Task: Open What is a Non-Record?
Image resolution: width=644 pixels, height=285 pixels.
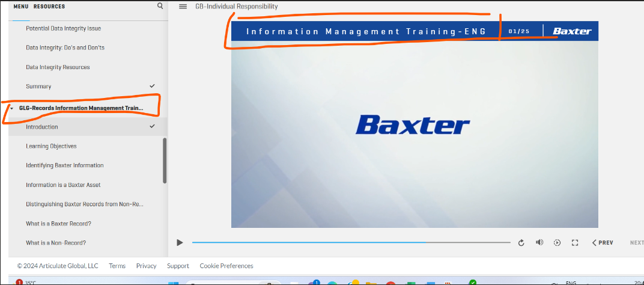Action: [x=56, y=243]
